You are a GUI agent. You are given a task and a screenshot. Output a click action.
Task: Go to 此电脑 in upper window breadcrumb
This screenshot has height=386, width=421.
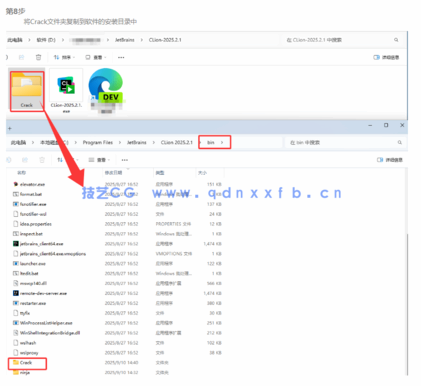15,40
